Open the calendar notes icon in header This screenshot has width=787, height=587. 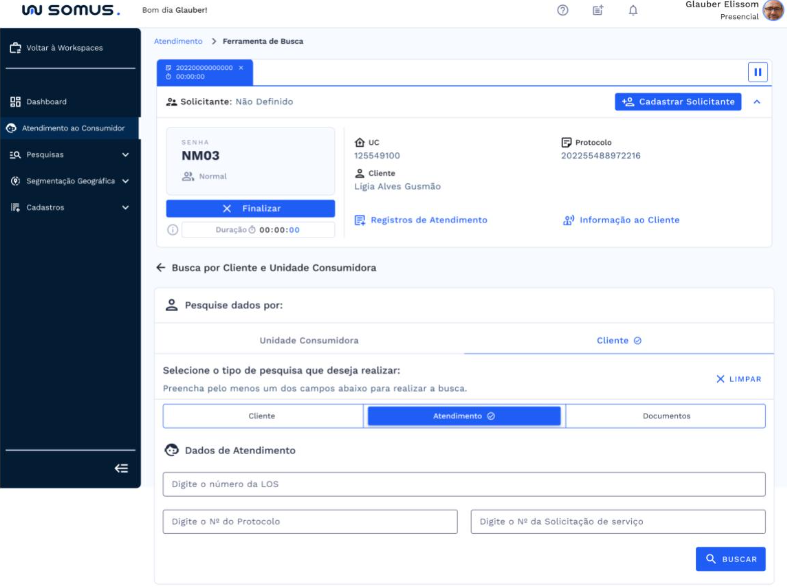[x=598, y=10]
